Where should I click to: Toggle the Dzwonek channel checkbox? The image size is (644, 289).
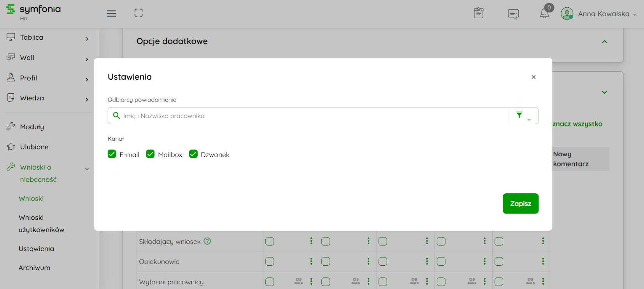coord(193,154)
